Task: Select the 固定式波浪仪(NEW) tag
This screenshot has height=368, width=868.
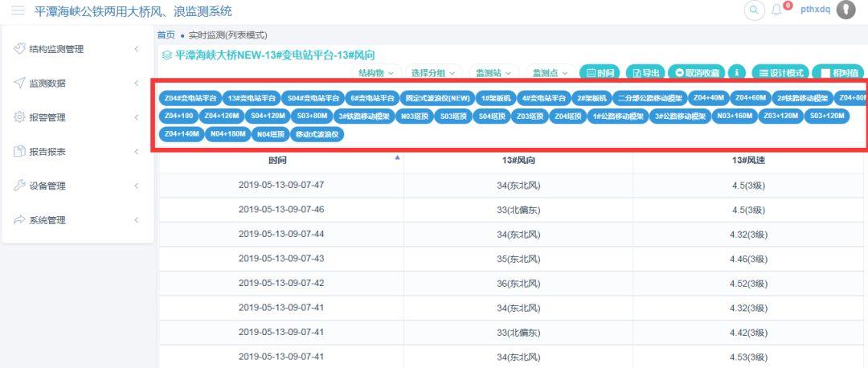Action: click(x=437, y=99)
